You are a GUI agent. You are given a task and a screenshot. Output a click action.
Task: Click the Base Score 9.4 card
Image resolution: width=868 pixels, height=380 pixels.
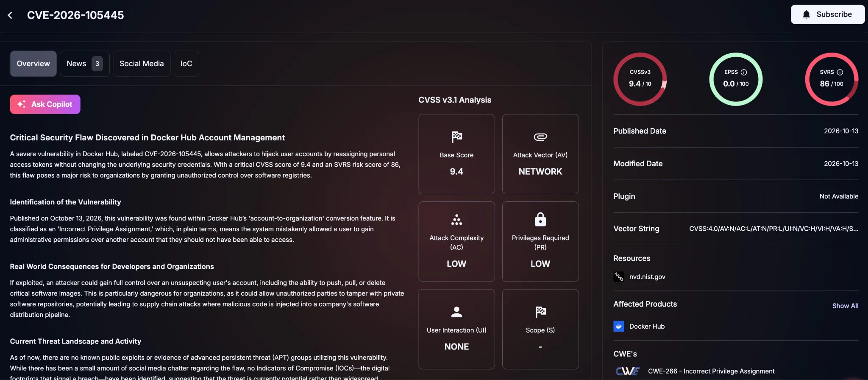[x=456, y=154]
